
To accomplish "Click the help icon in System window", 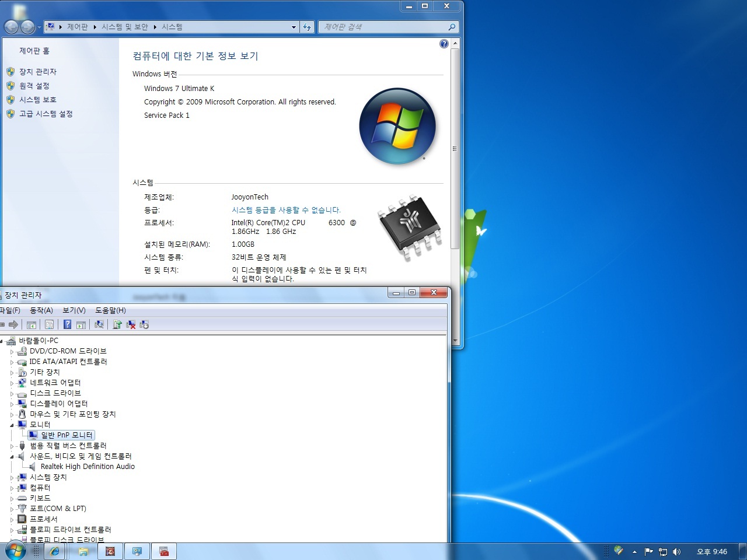I will [444, 44].
